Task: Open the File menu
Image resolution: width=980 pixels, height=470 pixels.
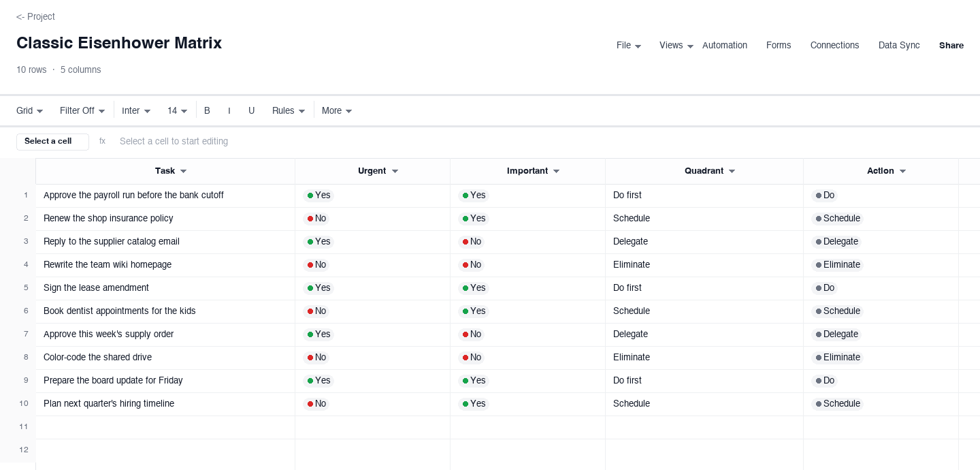Action: pos(629,46)
